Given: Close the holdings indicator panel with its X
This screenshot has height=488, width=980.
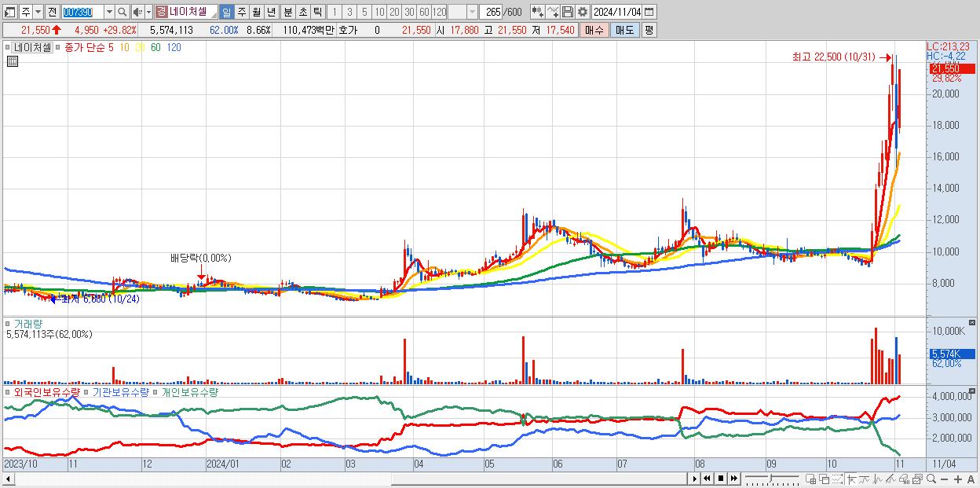Looking at the screenshot, I should click(972, 391).
